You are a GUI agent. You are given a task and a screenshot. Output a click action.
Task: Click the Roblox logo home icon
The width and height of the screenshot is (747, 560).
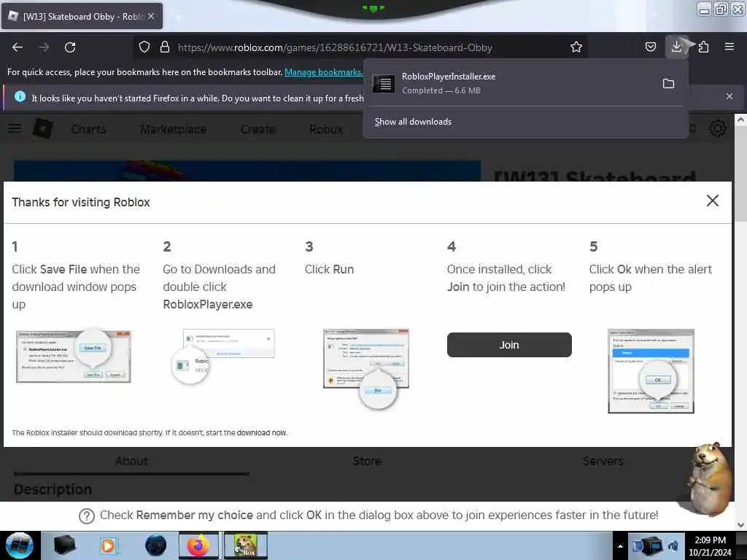click(x=43, y=128)
